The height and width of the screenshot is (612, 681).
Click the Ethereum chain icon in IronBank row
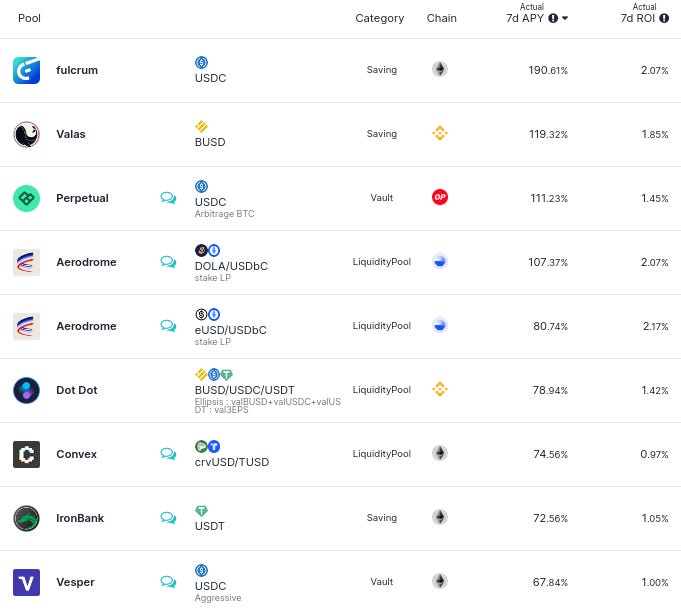click(440, 517)
